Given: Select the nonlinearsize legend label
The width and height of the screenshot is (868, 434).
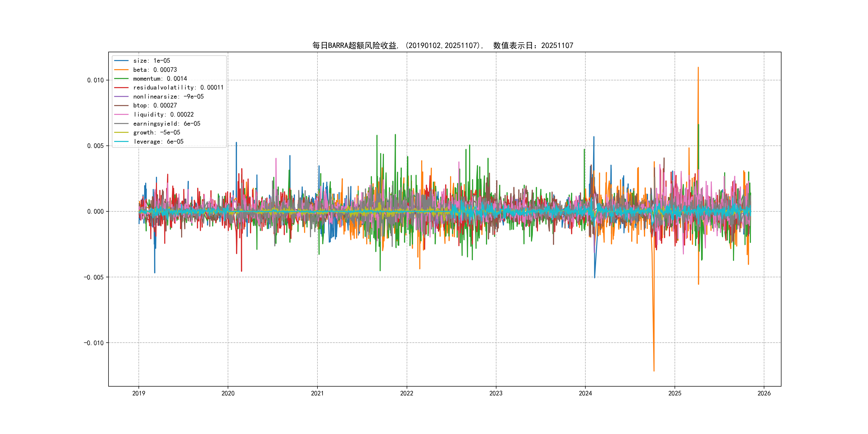Looking at the screenshot, I should [x=168, y=97].
